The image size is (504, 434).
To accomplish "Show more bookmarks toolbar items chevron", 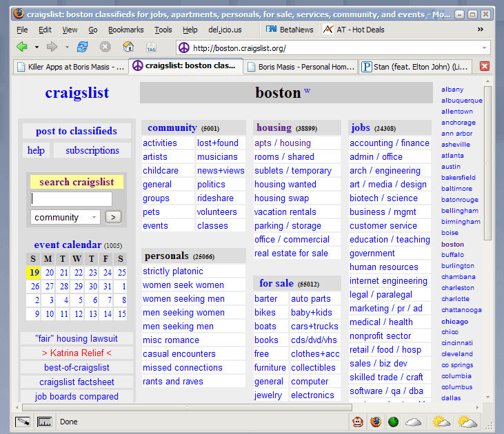I will pos(480,30).
